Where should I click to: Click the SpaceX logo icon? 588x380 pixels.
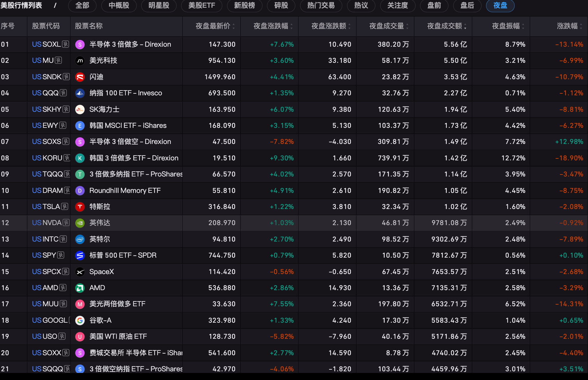(80, 272)
